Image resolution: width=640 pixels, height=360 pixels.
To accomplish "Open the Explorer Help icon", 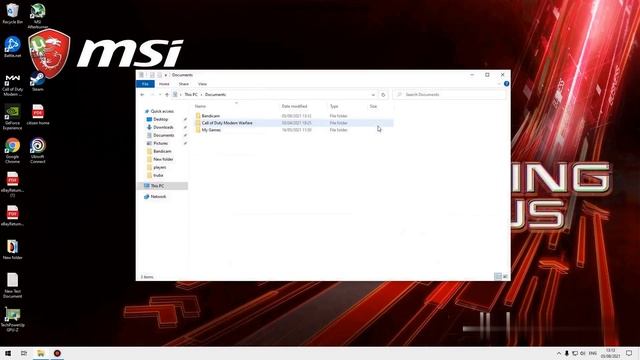I will click(x=507, y=84).
